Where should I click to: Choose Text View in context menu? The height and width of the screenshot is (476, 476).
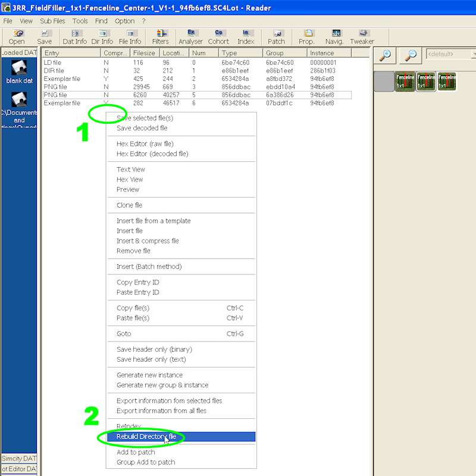[x=181, y=170]
